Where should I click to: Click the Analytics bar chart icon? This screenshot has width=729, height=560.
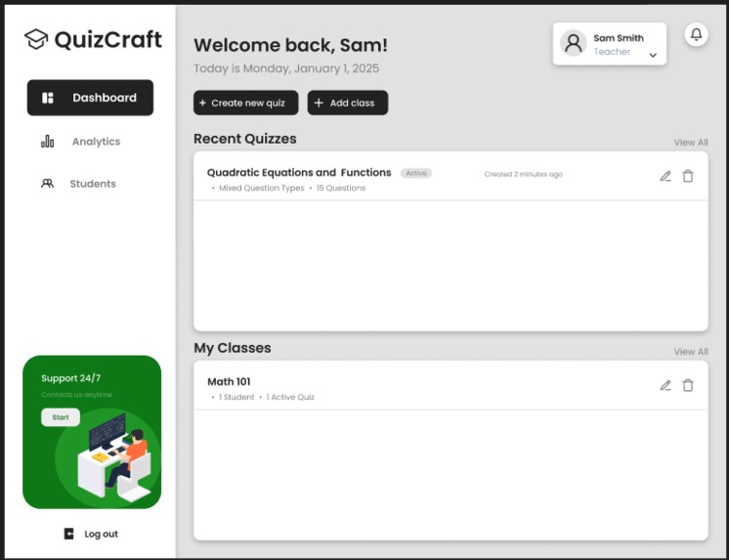(x=47, y=142)
